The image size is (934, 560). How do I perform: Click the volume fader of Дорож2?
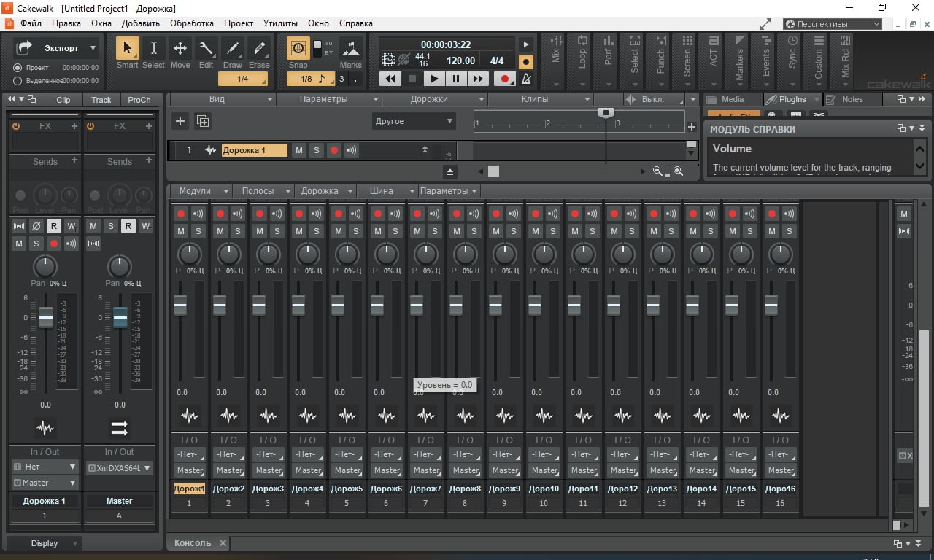point(220,305)
